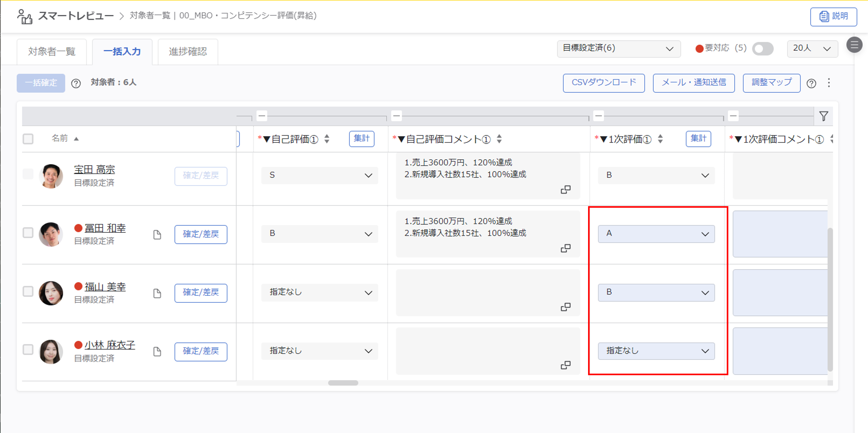This screenshot has width=868, height=433.
Task: Click the 説明 button
Action: click(x=834, y=17)
